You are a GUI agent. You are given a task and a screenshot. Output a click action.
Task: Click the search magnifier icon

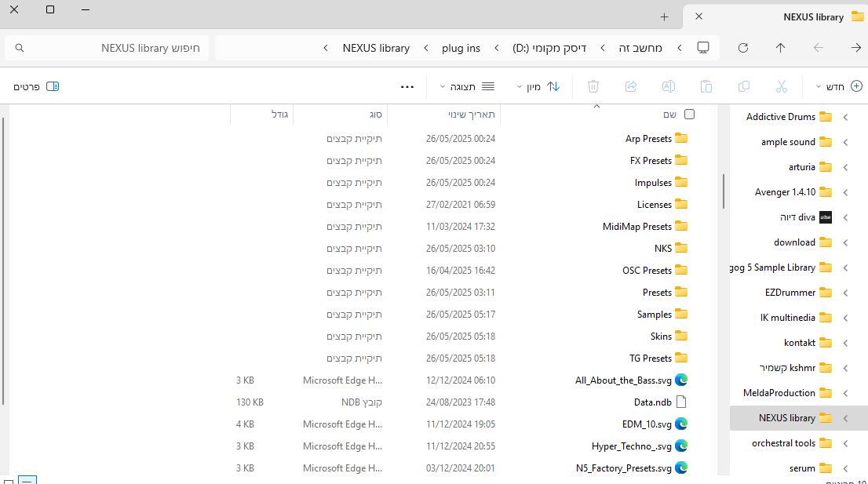(20, 48)
